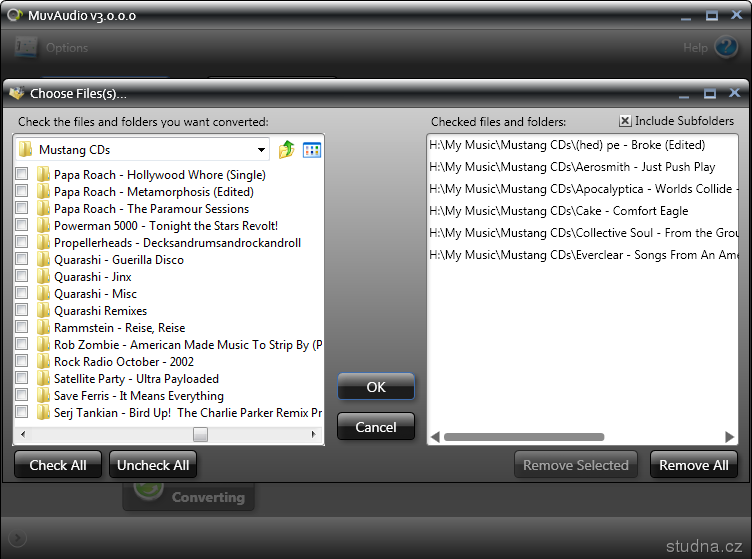Click folder icon for Rammstein - Reise, Reise
752x559 pixels.
pyautogui.click(x=43, y=327)
